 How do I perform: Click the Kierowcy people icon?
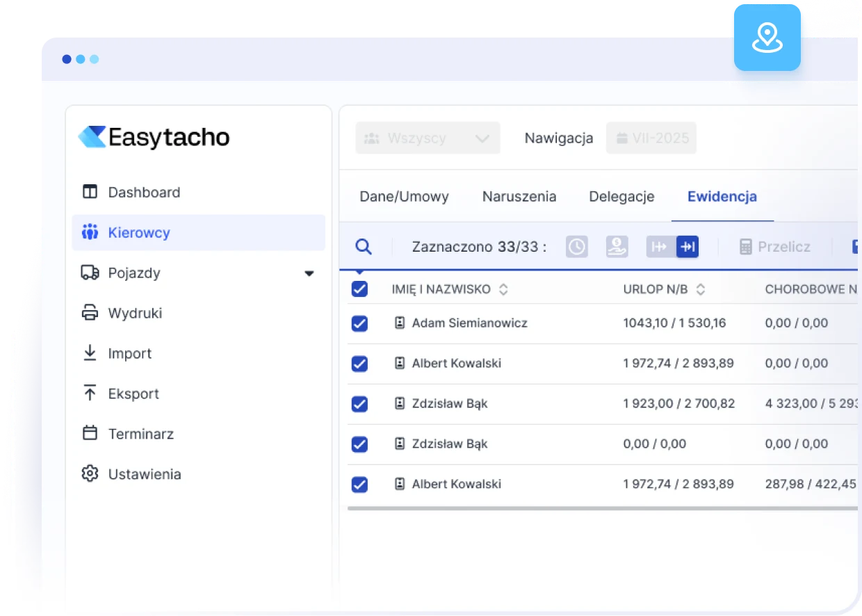coord(90,232)
